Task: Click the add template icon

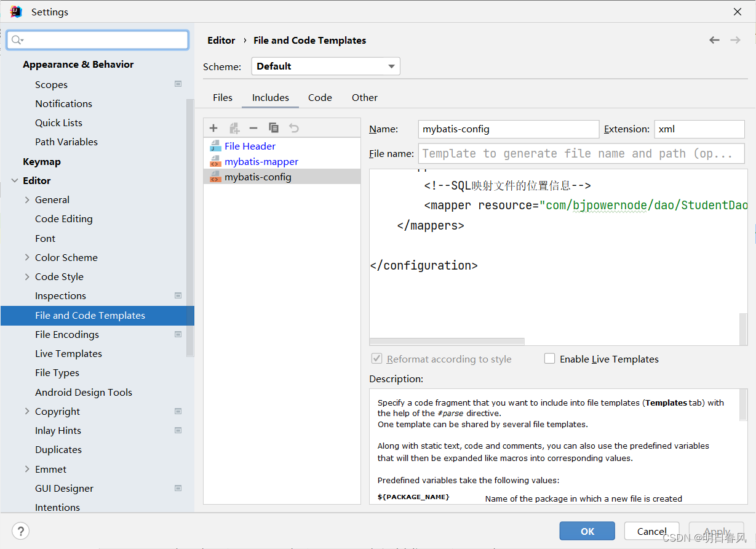Action: [x=213, y=127]
